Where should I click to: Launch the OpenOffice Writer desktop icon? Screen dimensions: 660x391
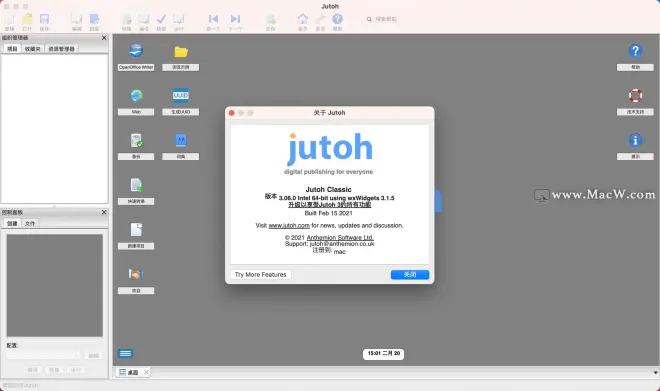(136, 51)
